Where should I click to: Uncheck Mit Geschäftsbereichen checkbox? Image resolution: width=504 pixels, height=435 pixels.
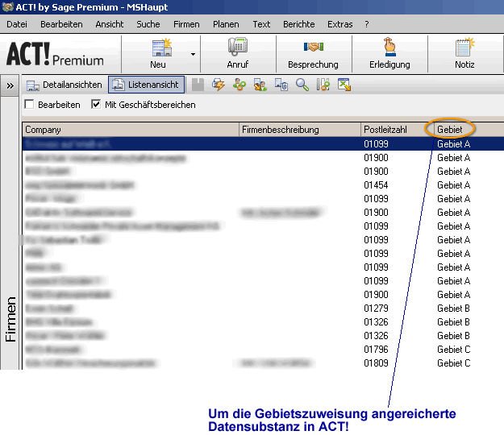coord(96,105)
